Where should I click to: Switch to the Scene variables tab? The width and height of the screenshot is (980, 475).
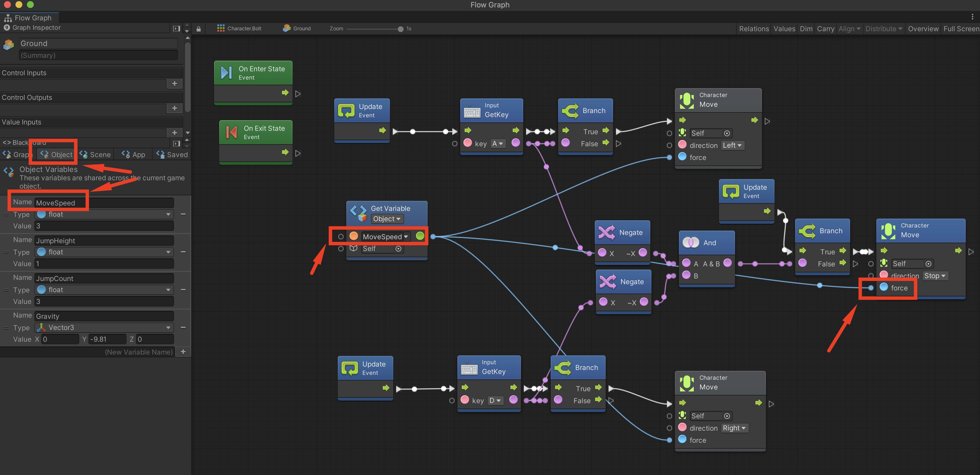(x=95, y=155)
